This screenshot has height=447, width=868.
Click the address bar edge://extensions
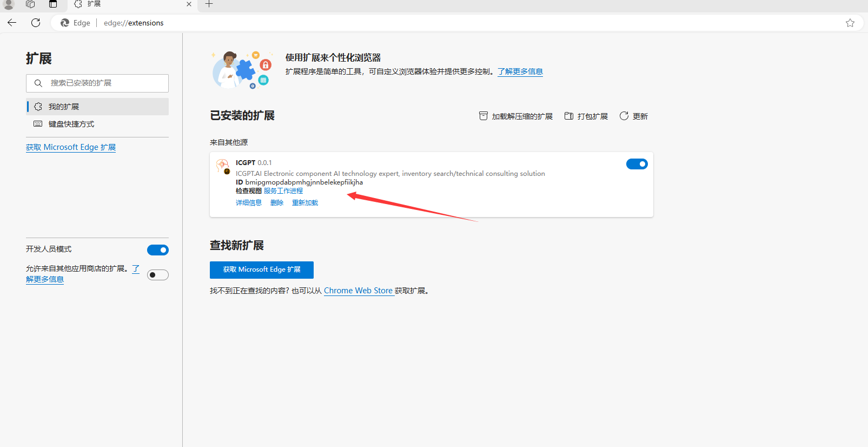pyautogui.click(x=134, y=23)
